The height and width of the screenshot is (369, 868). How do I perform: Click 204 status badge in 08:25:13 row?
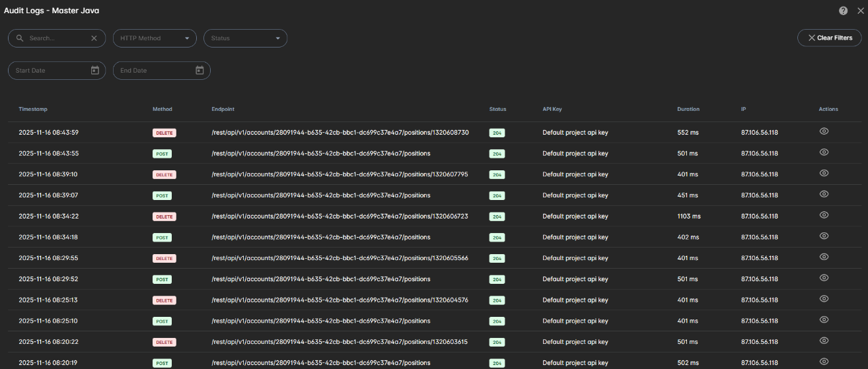coord(497,300)
